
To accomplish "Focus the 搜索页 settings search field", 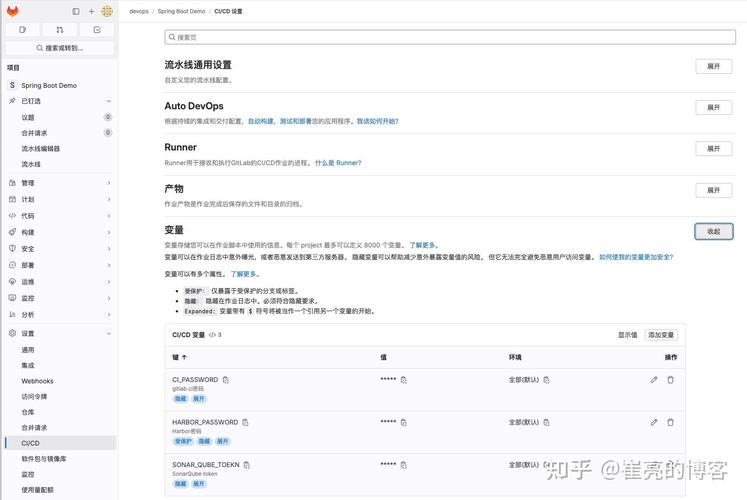I will tap(450, 37).
